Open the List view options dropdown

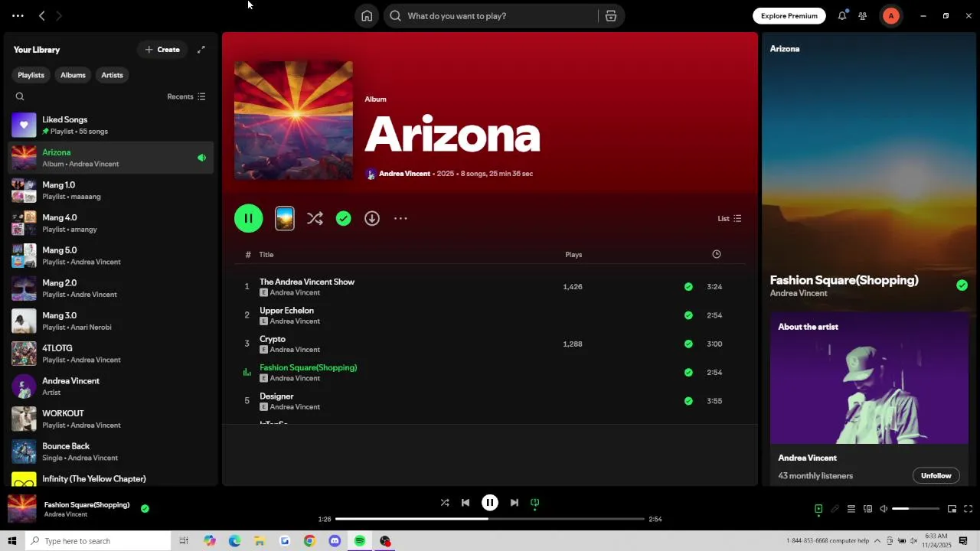click(729, 219)
